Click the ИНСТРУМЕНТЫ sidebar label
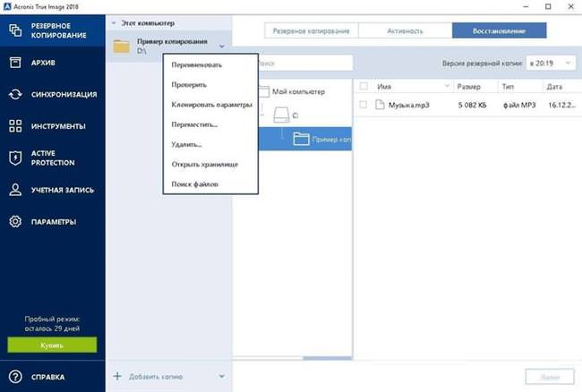 pyautogui.click(x=58, y=126)
